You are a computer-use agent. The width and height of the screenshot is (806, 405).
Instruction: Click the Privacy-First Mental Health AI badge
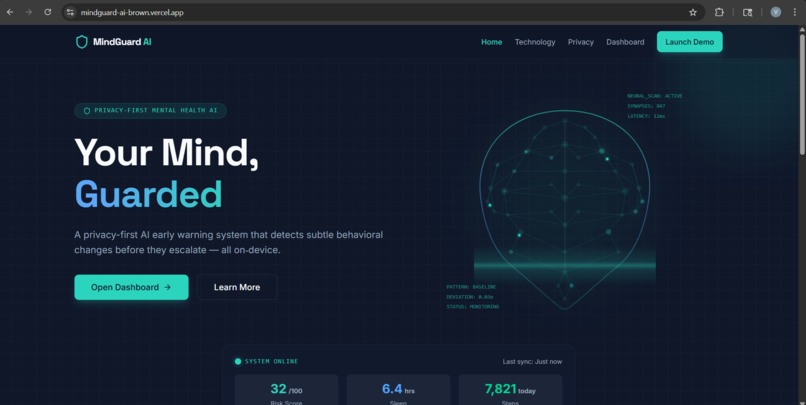click(x=150, y=111)
